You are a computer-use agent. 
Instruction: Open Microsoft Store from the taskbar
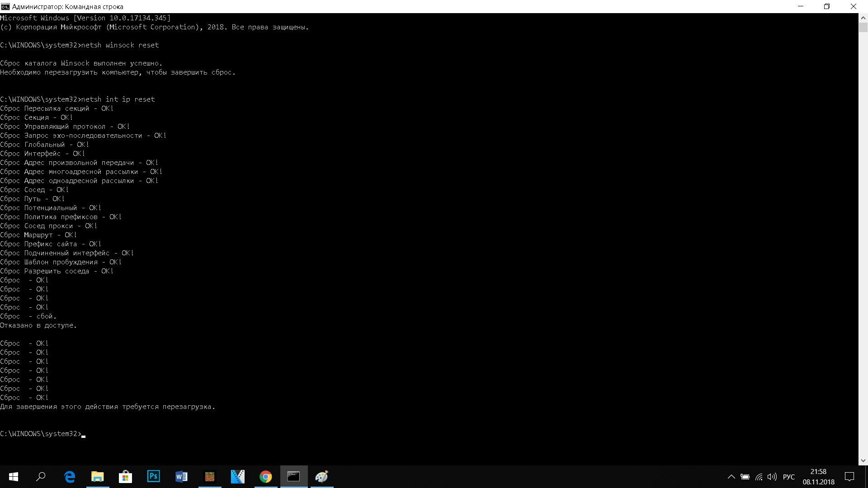click(x=126, y=477)
